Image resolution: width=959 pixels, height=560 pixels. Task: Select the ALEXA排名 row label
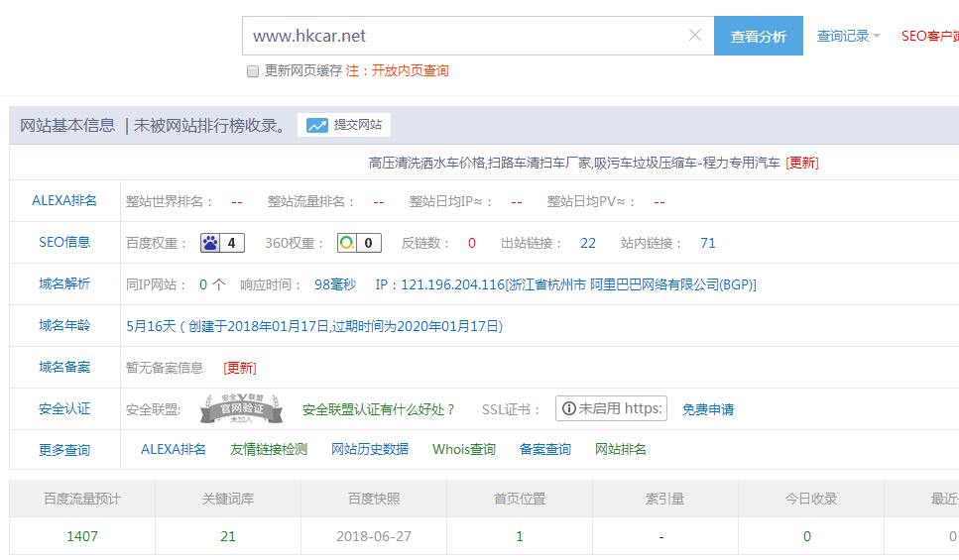(64, 201)
